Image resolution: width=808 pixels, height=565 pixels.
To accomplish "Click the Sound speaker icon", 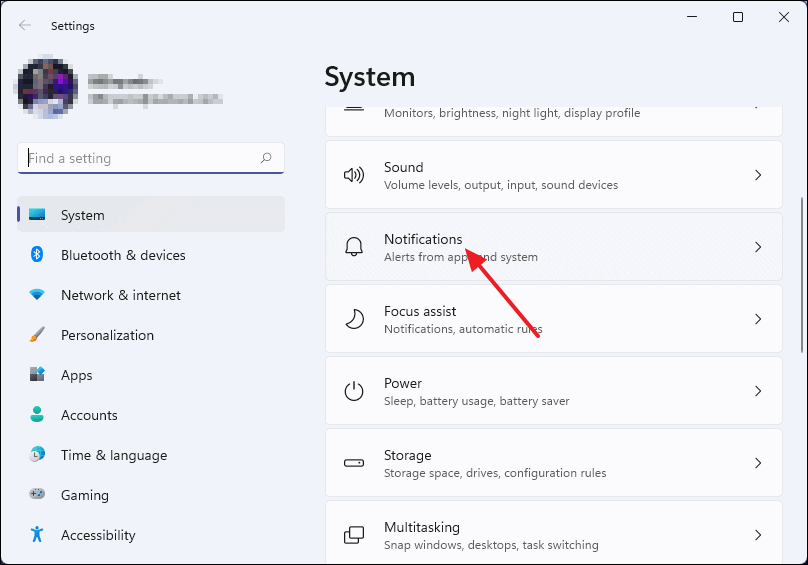I will 354,175.
